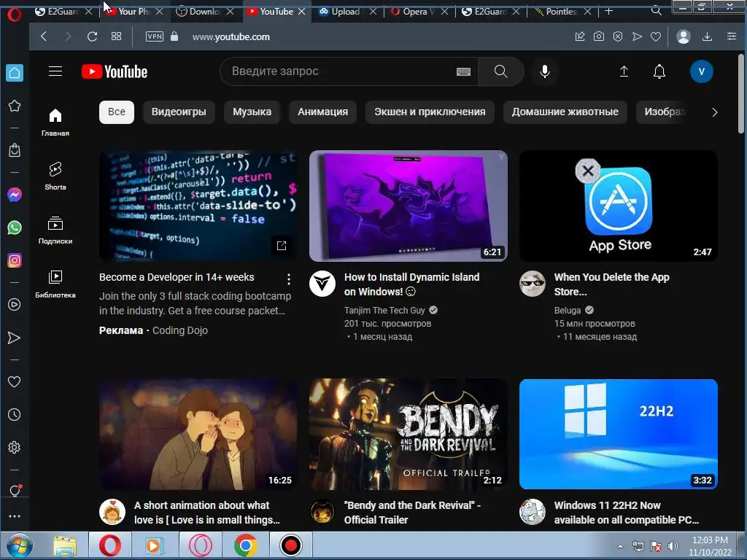Image resolution: width=747 pixels, height=560 pixels.
Task: Click the padlock site info icon
Action: pos(174,36)
